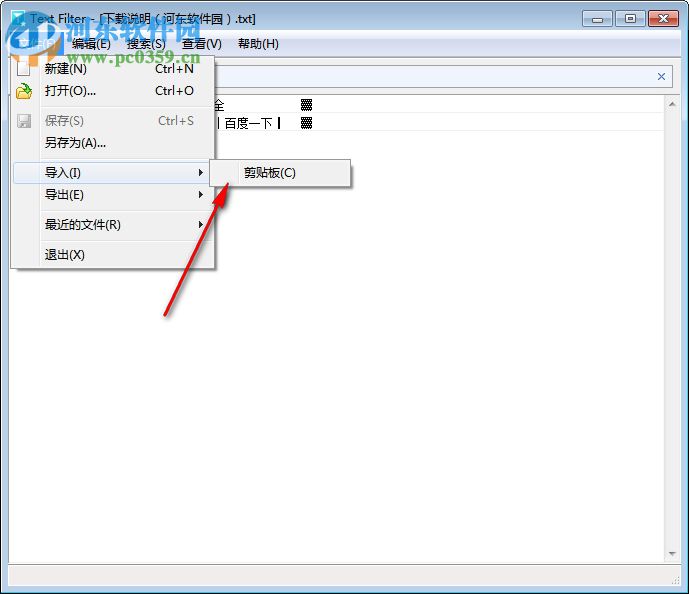Expand the 导出(E) submenu
The height and width of the screenshot is (594, 689).
click(x=114, y=195)
